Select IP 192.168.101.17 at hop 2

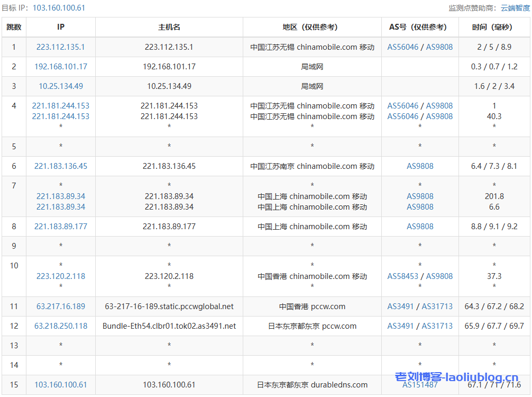pyautogui.click(x=60, y=67)
